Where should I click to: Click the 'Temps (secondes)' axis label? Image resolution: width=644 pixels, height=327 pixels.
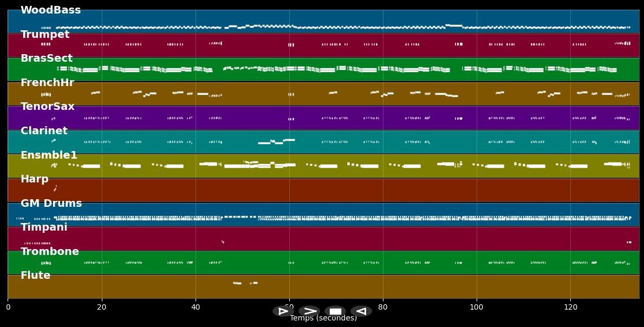pos(323,318)
